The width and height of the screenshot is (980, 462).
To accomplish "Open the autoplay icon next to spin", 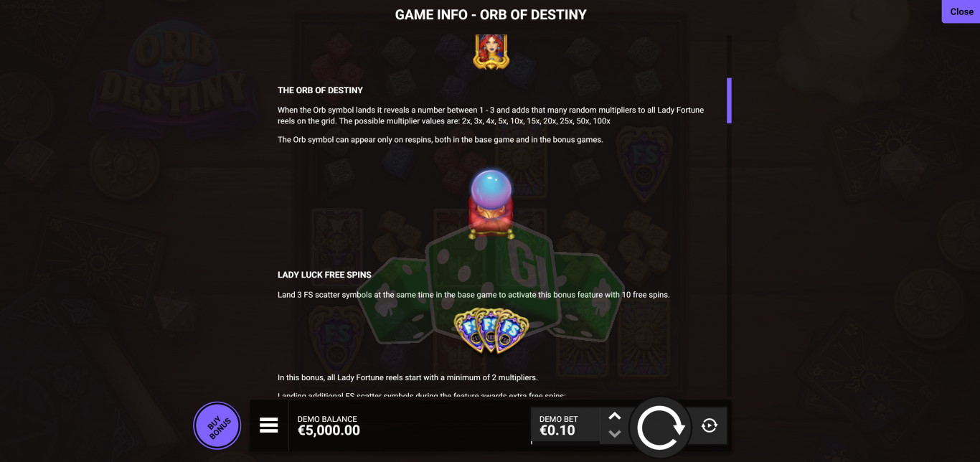I will tap(710, 425).
